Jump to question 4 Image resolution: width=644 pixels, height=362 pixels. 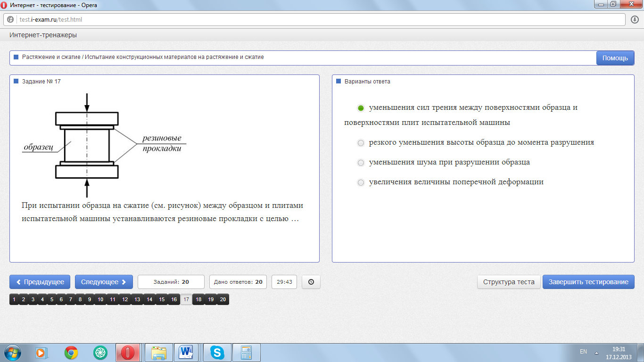42,299
